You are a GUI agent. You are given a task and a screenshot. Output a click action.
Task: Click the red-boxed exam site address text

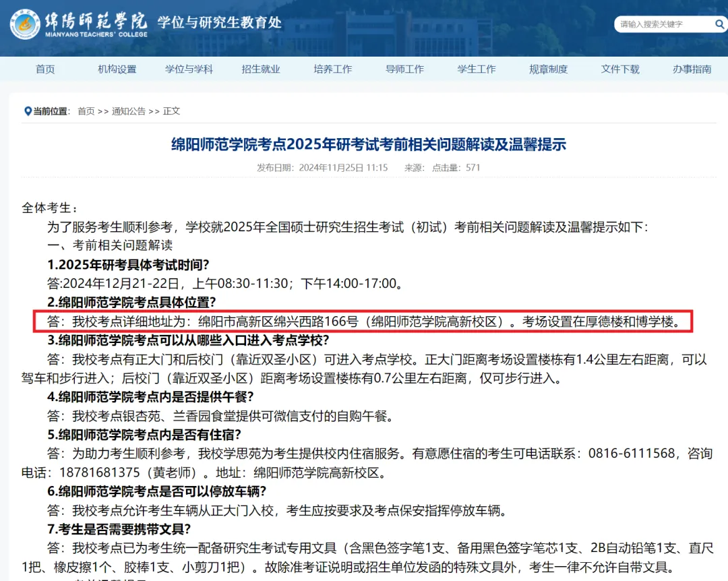[363, 322]
